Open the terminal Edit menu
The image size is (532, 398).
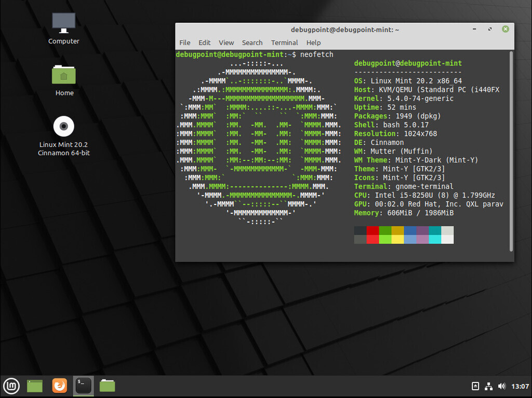(x=204, y=43)
